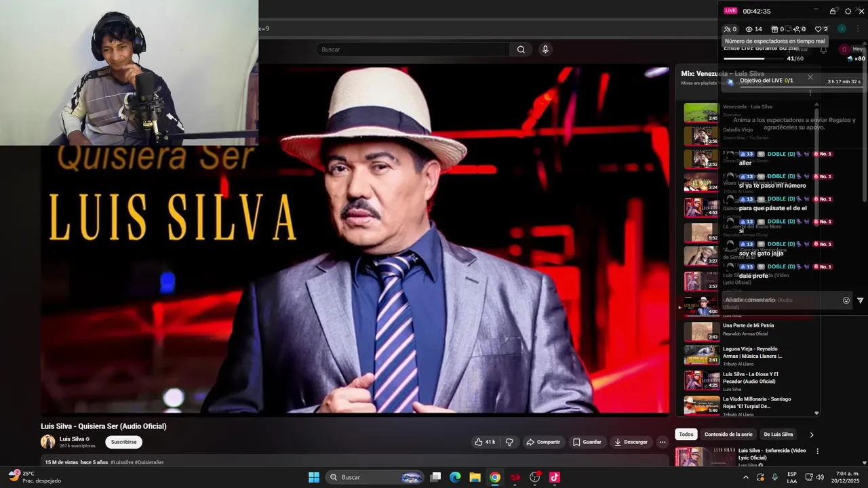Viewport: 868px width, 488px height.
Task: Click the heart likes counter showing 2
Action: coord(821,29)
